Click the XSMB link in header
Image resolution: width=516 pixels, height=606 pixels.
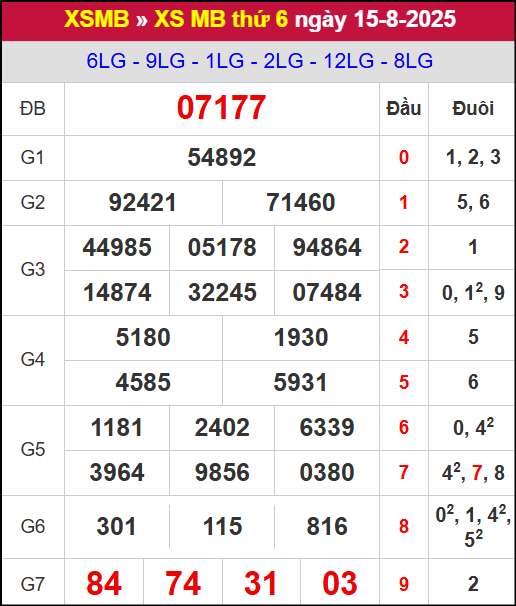coord(97,19)
